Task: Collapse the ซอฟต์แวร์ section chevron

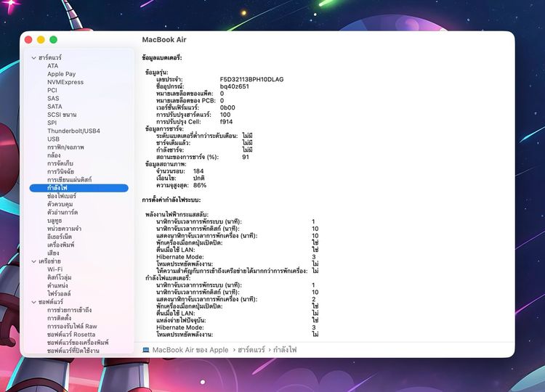Action: [33, 302]
